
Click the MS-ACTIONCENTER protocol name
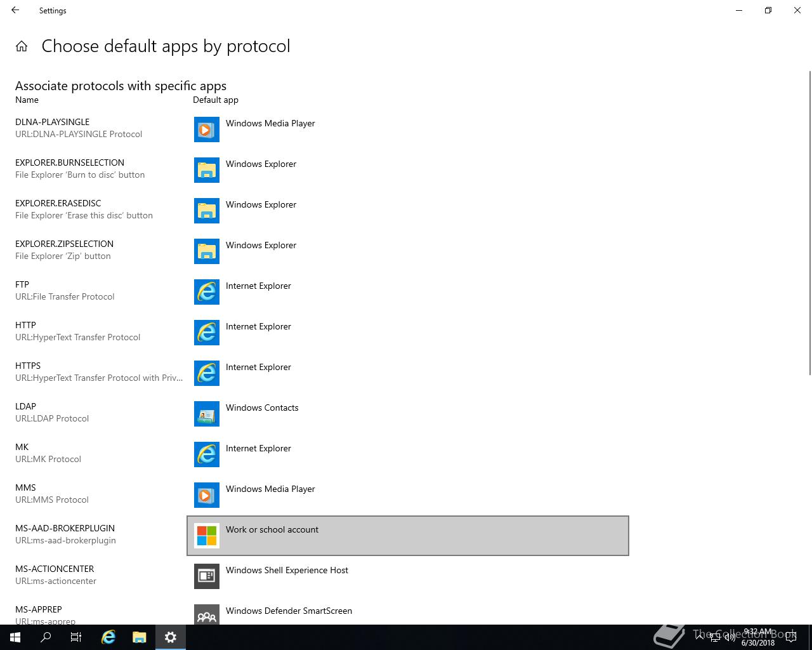click(x=55, y=569)
